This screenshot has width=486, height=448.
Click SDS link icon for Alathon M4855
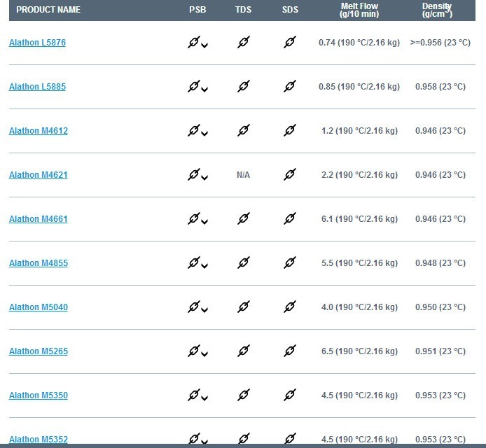pos(290,262)
